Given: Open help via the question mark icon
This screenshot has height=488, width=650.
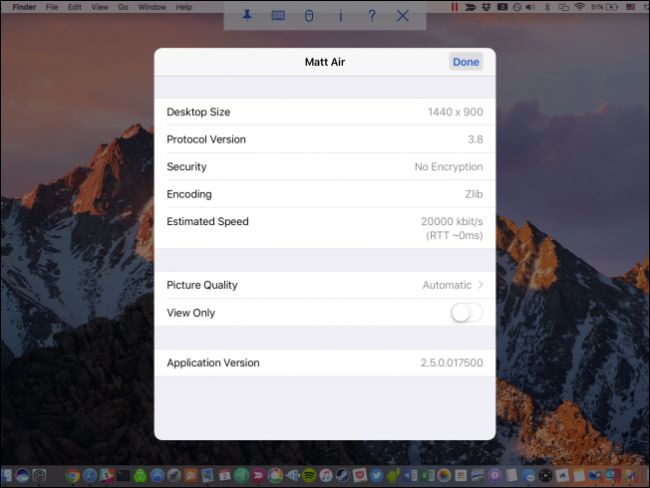Looking at the screenshot, I should (371, 15).
